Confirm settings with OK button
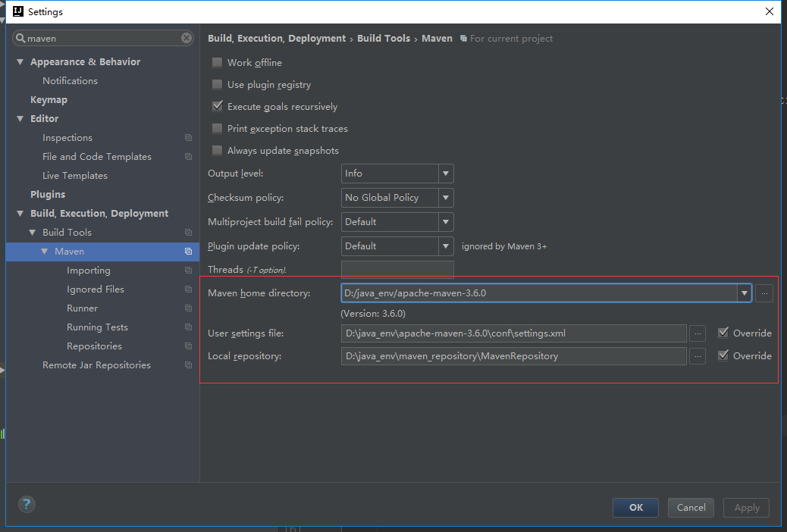Screen dimensions: 787x532 pos(635,508)
